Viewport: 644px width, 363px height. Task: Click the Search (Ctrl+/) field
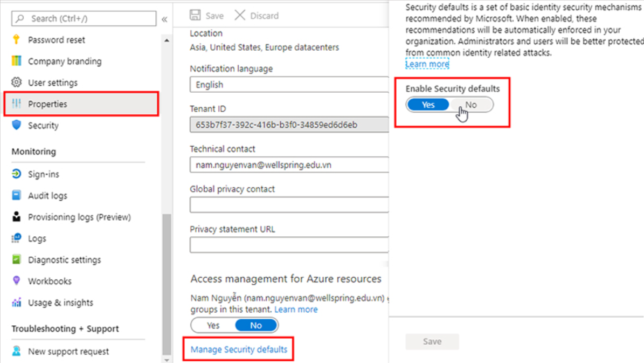84,18
